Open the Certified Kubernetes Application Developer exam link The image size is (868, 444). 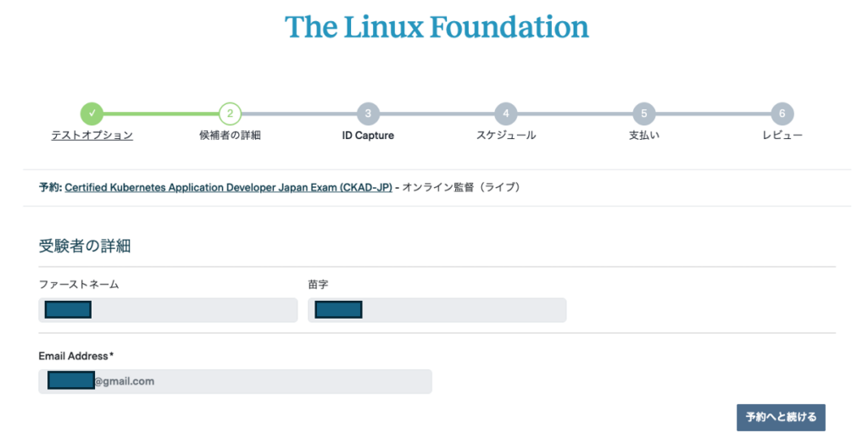(228, 187)
